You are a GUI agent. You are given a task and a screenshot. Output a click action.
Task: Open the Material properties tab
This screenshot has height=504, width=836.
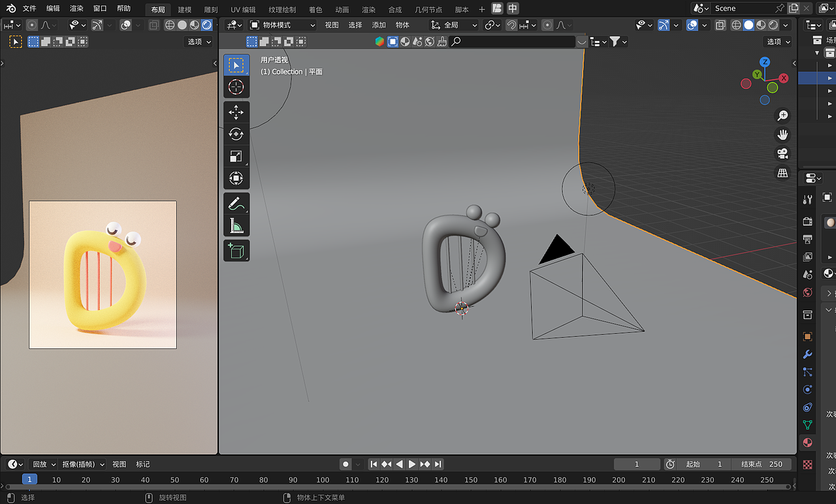click(x=808, y=443)
